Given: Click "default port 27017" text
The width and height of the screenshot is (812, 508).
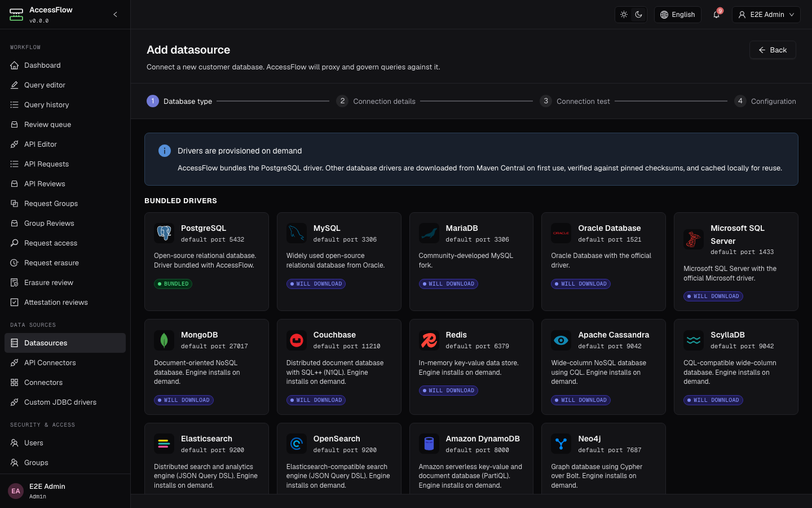Looking at the screenshot, I should (214, 347).
